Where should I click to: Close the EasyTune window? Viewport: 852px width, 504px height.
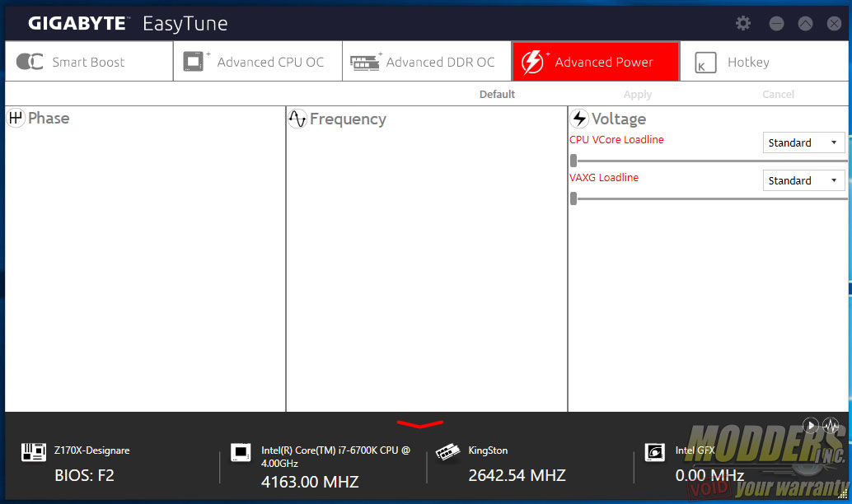tap(834, 23)
